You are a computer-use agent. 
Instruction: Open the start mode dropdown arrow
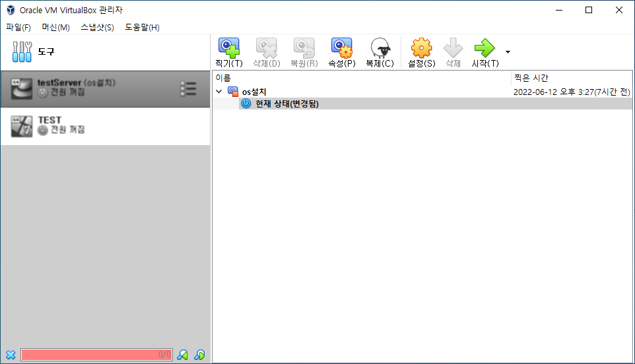[x=508, y=52]
